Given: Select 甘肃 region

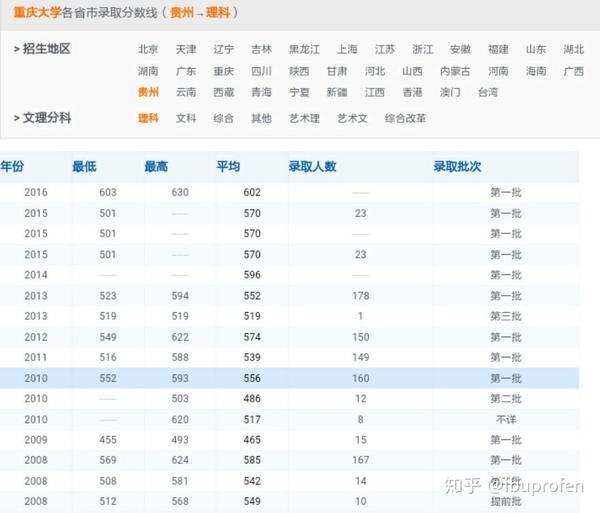Looking at the screenshot, I should pos(337,71).
